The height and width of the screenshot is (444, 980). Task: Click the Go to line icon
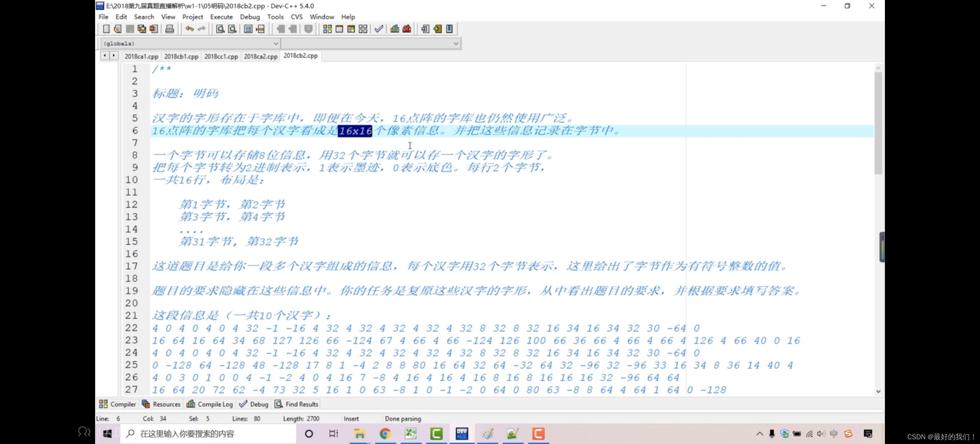coord(260,29)
